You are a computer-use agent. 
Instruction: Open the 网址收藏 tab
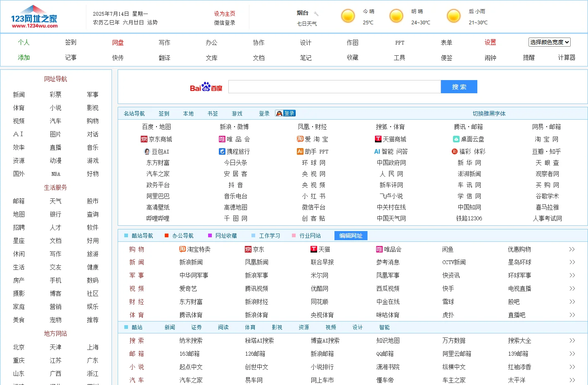(226, 236)
